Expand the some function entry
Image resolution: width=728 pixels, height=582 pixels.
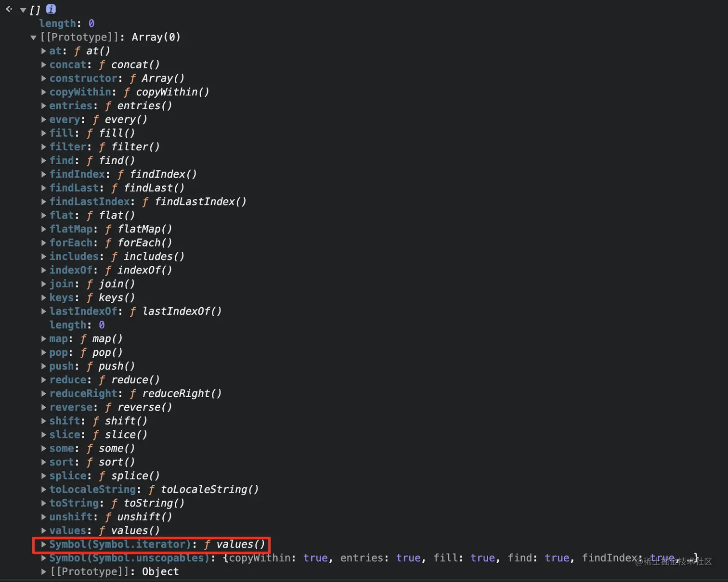[x=44, y=448]
